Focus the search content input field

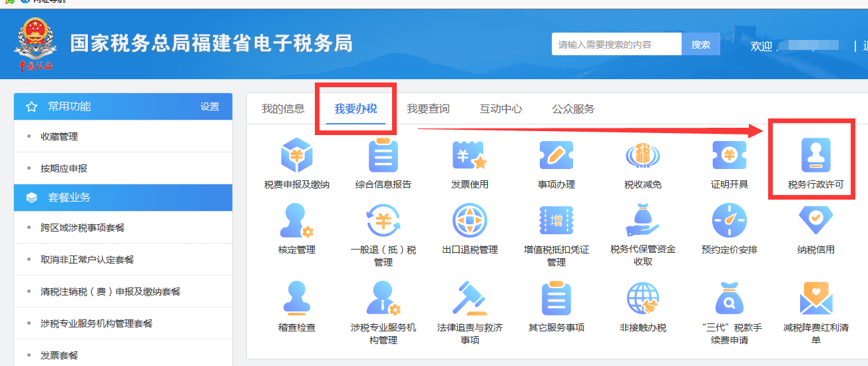pos(616,45)
